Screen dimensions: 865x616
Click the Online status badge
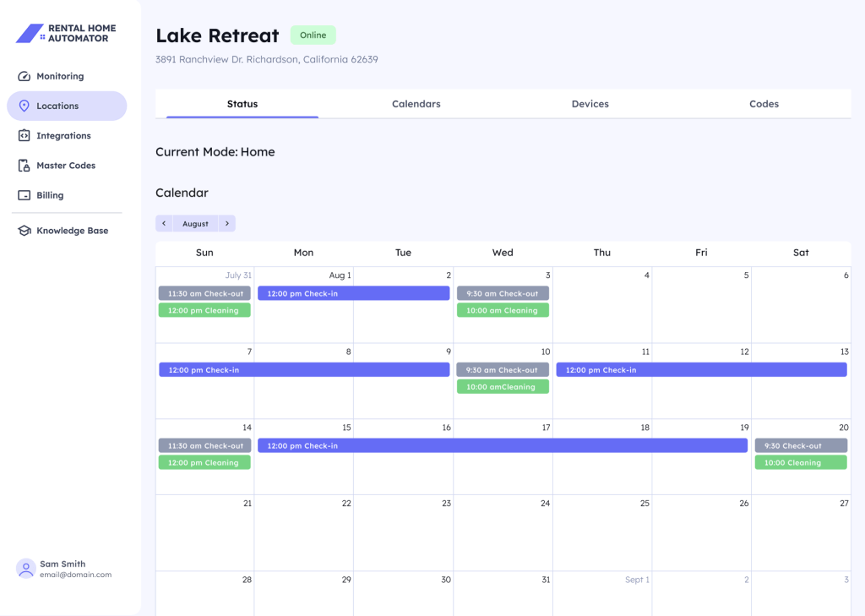(313, 35)
